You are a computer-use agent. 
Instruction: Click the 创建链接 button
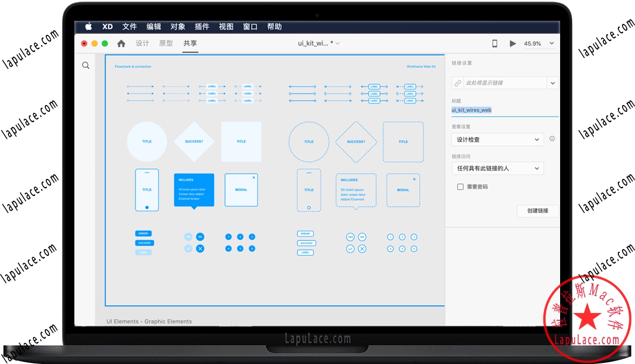click(x=537, y=211)
